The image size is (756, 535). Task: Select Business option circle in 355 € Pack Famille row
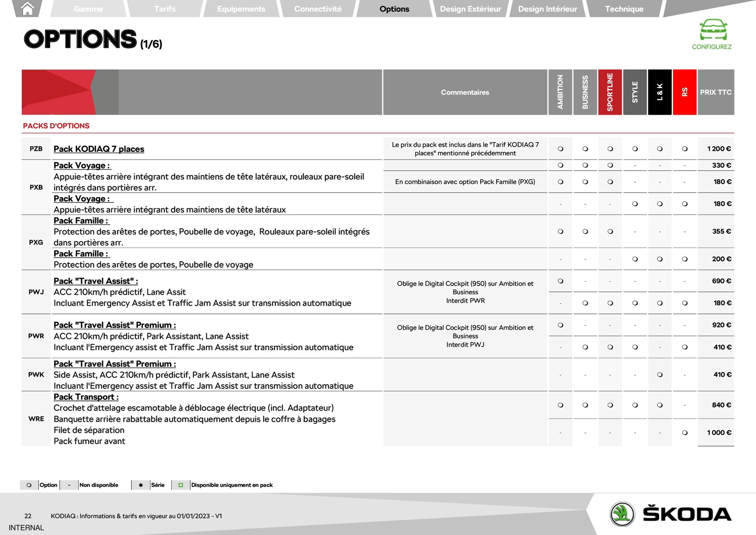[585, 231]
